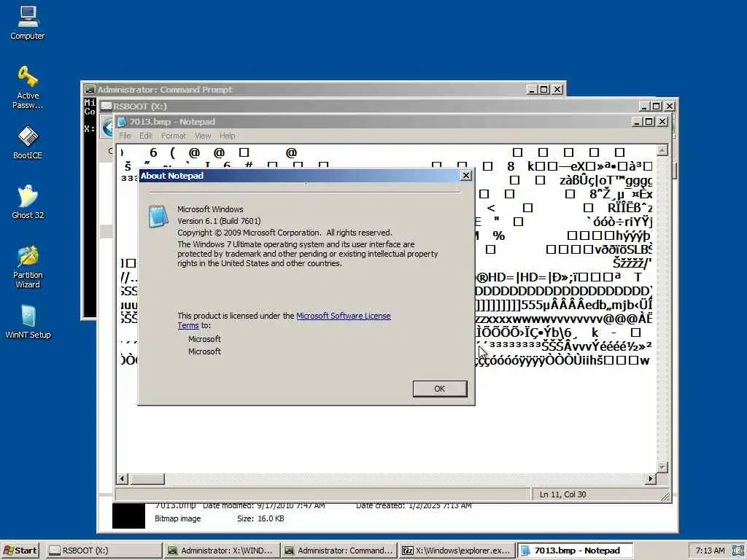
Task: Click Notepad vertical scrollbar down arrow
Action: click(x=662, y=467)
